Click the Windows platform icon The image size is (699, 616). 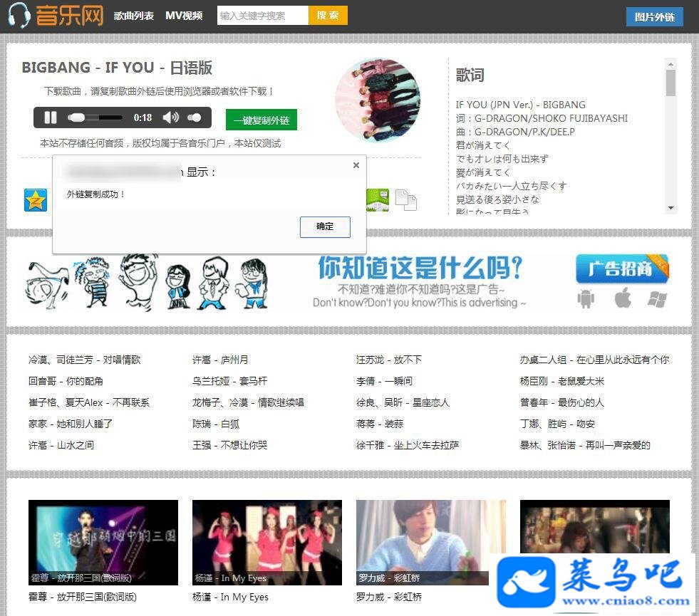click(x=658, y=299)
